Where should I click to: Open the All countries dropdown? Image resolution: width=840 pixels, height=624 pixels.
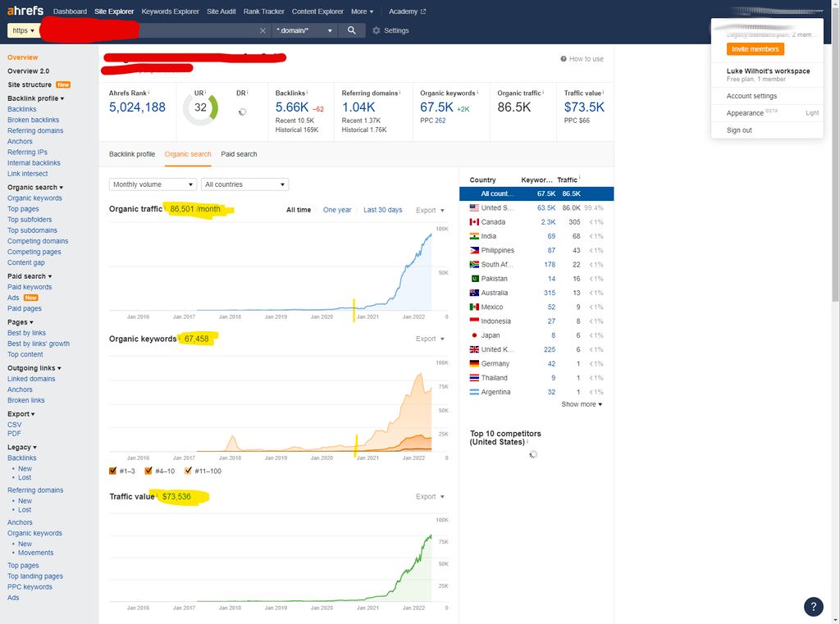pyautogui.click(x=244, y=184)
